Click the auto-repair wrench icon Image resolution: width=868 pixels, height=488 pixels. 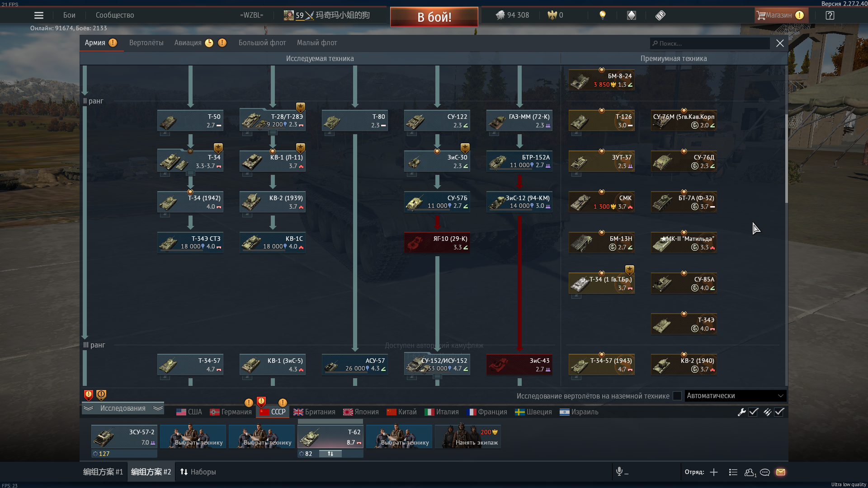(x=742, y=412)
